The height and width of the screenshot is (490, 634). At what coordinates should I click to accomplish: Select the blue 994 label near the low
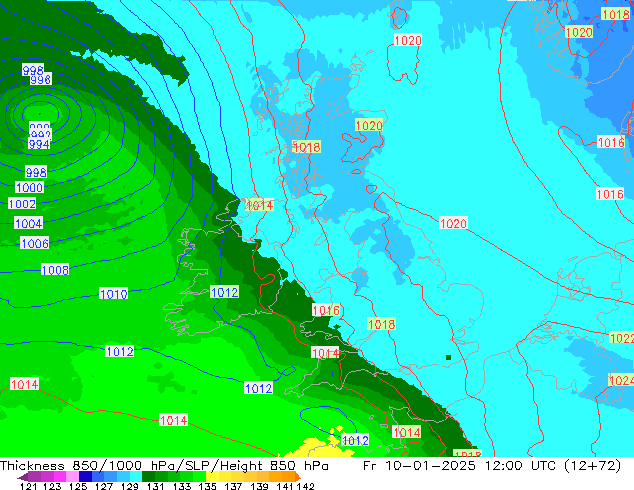click(x=39, y=144)
